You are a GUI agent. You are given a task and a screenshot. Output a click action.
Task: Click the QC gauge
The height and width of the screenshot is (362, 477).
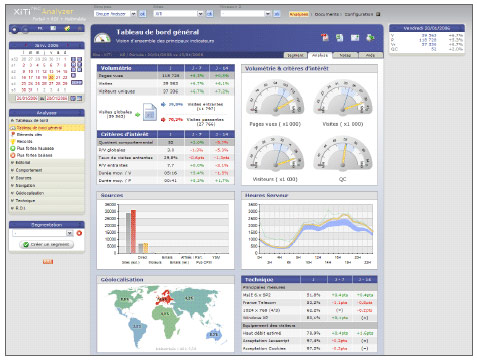[x=343, y=154]
